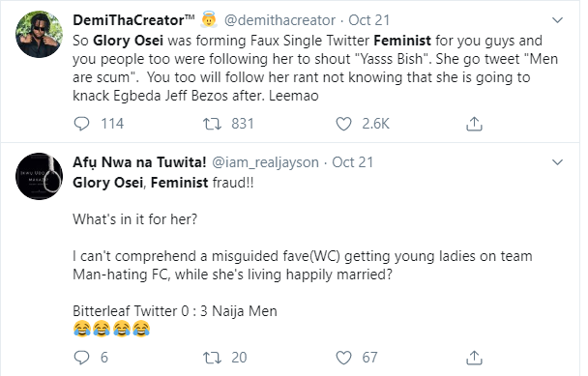Open the dropdown caret on DemiThaCreator's tweet

coord(558,20)
